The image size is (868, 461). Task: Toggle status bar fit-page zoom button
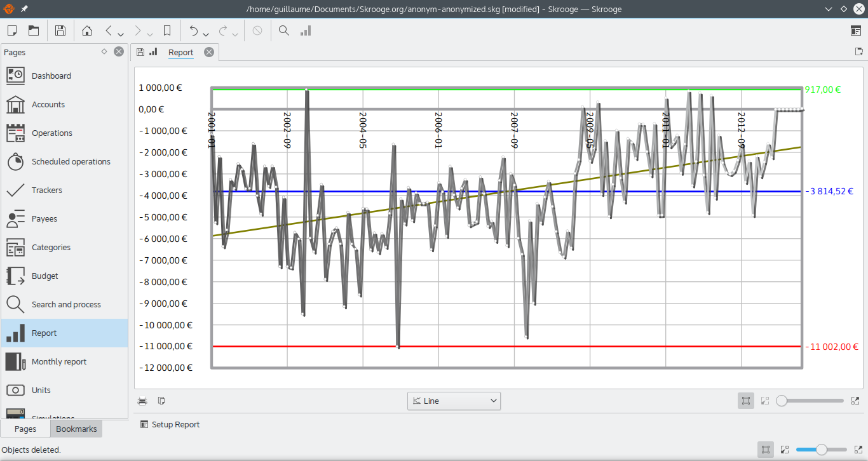click(x=766, y=450)
